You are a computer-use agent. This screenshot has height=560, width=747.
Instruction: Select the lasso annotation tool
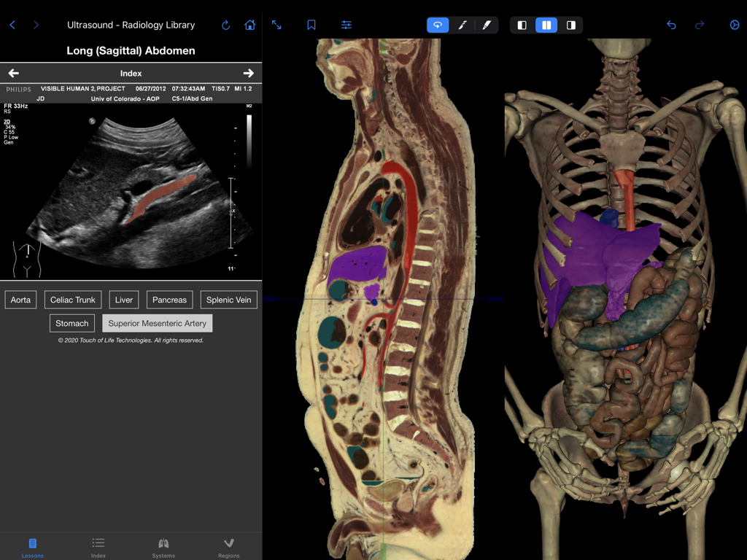pos(438,24)
